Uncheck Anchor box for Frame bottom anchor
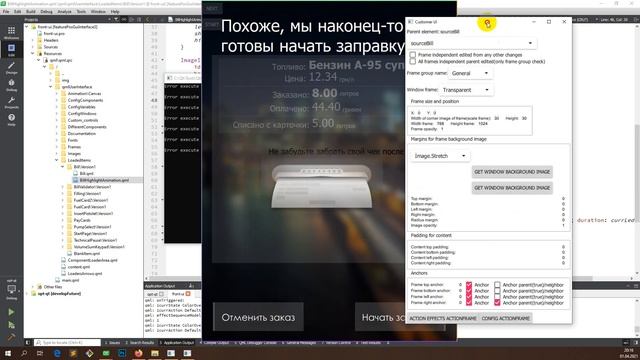The height and width of the screenshot is (360, 640). [469, 291]
